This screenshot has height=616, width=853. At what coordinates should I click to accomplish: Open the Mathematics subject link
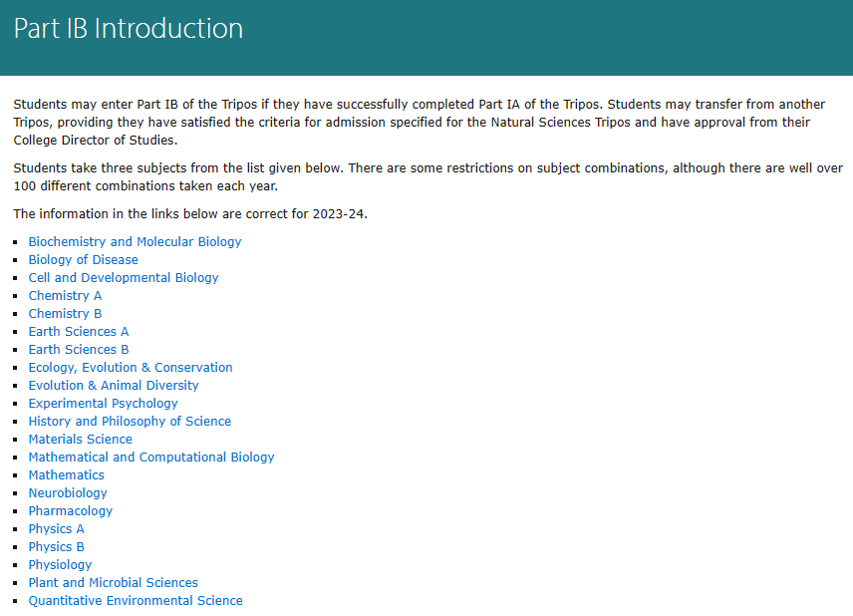pos(66,475)
